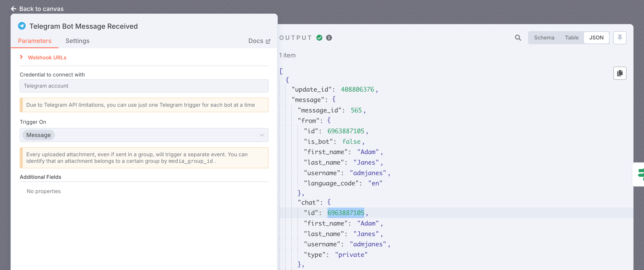Click the is_bot value false
Viewport: 644px width, 270px height.
click(x=351, y=142)
